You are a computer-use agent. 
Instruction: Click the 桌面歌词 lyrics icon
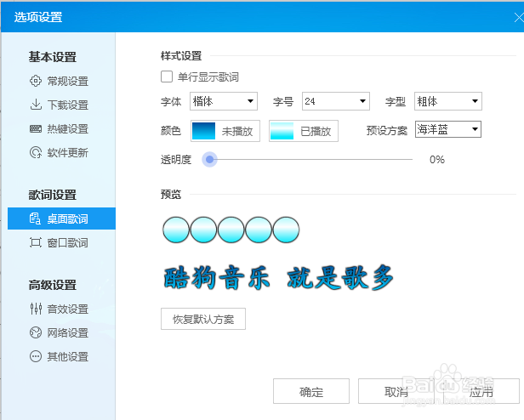(35, 219)
